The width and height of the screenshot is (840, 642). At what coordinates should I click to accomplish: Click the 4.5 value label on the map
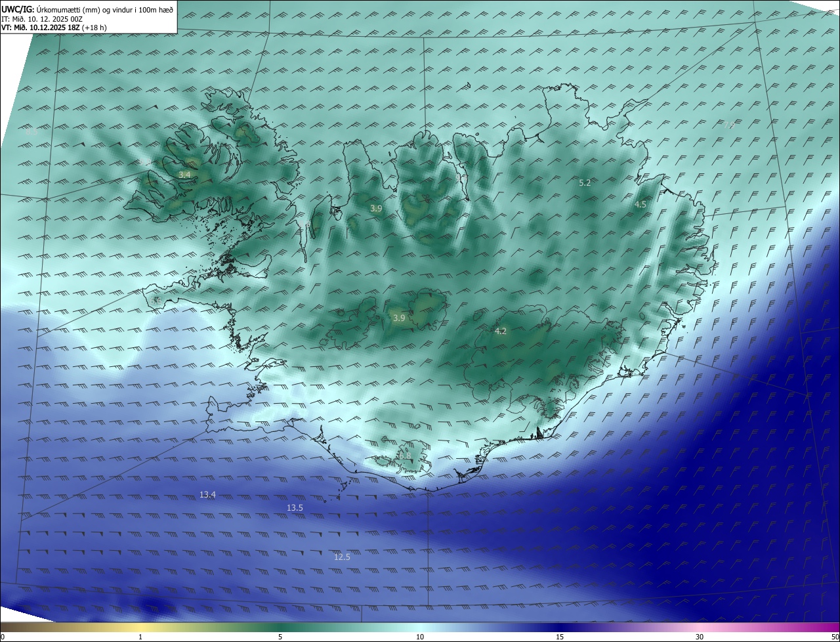click(x=640, y=204)
